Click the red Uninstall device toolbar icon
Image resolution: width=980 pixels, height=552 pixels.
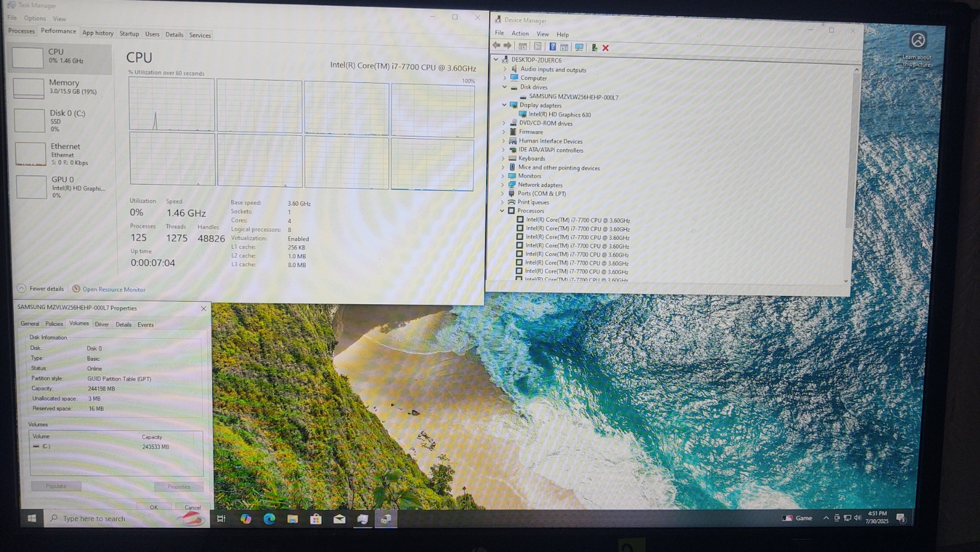(606, 48)
